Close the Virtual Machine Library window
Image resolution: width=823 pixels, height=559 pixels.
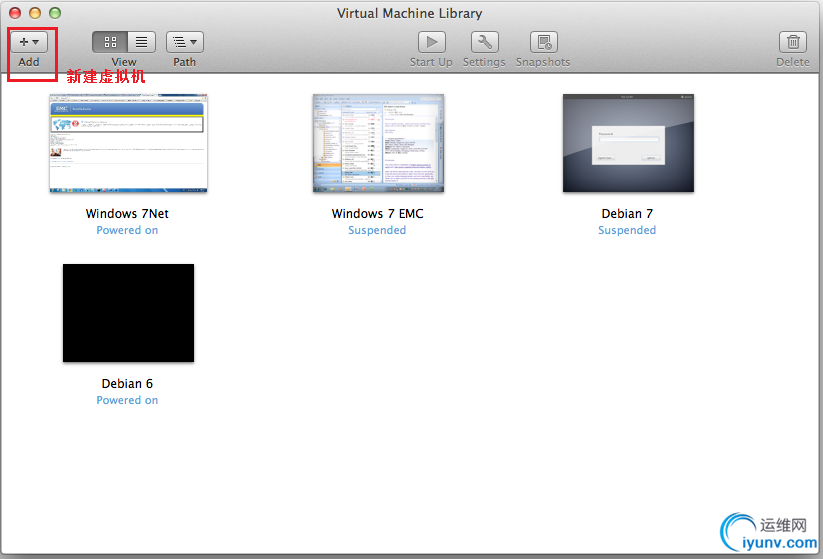click(15, 13)
